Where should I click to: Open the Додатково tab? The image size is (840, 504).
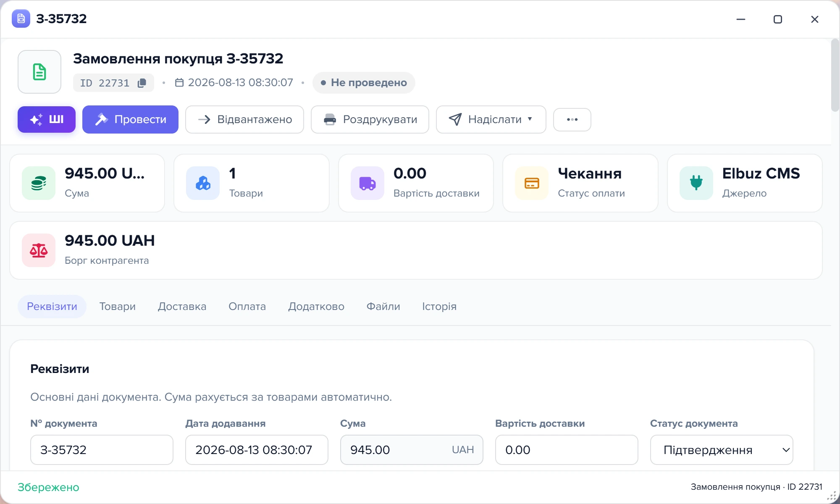(316, 306)
